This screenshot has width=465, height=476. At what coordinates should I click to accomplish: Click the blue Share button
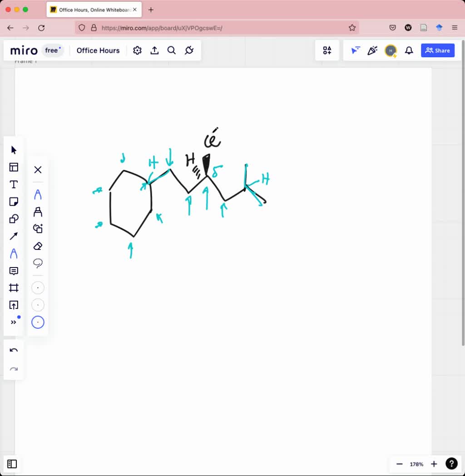click(437, 50)
